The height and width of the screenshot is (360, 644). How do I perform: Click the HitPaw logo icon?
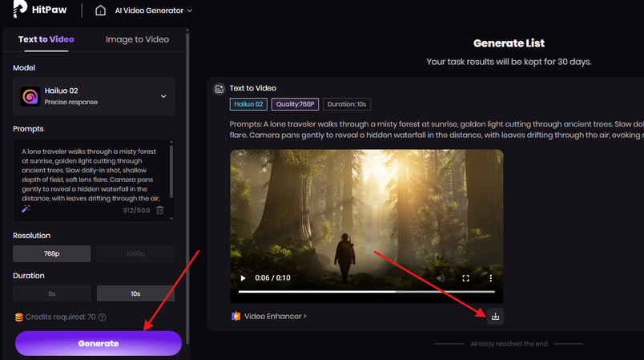[x=18, y=10]
